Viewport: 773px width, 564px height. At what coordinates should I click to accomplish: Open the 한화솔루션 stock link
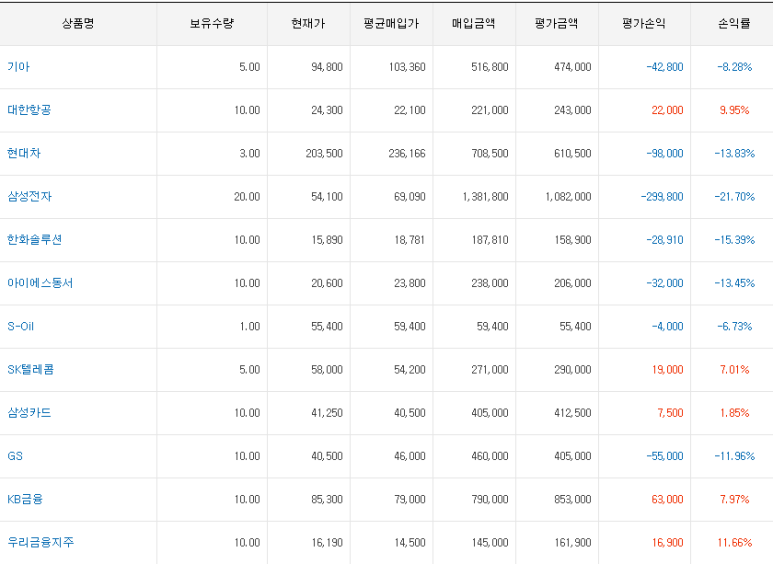click(35, 240)
